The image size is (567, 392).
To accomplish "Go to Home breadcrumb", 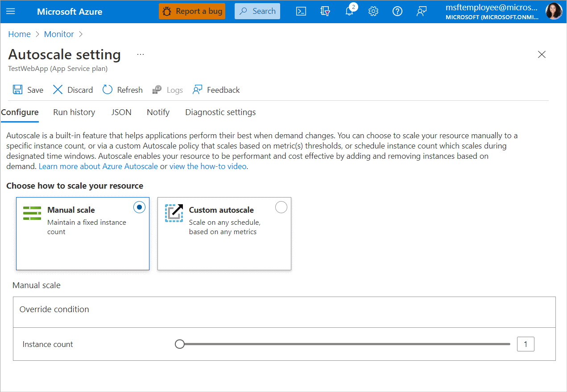I will coord(19,34).
